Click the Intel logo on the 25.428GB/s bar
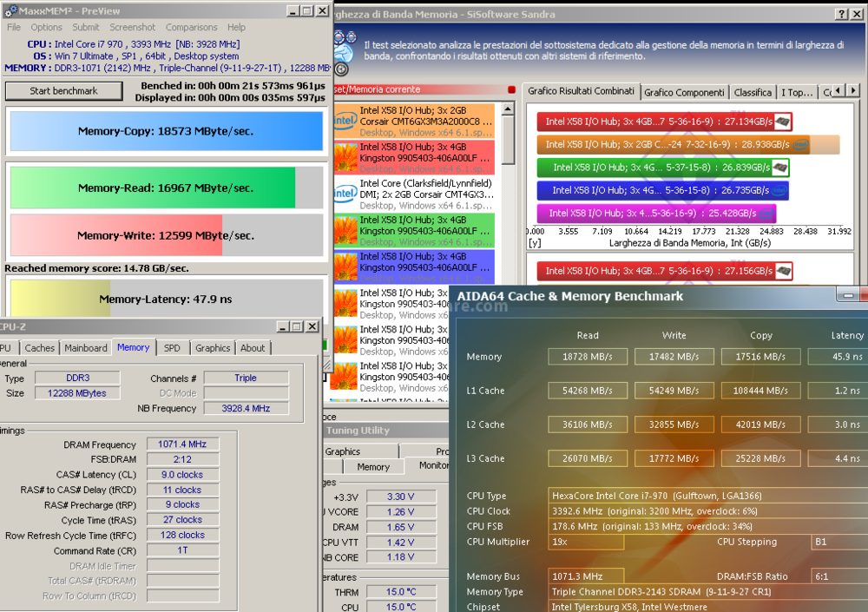Screen dimensions: 868x612 (x=766, y=214)
